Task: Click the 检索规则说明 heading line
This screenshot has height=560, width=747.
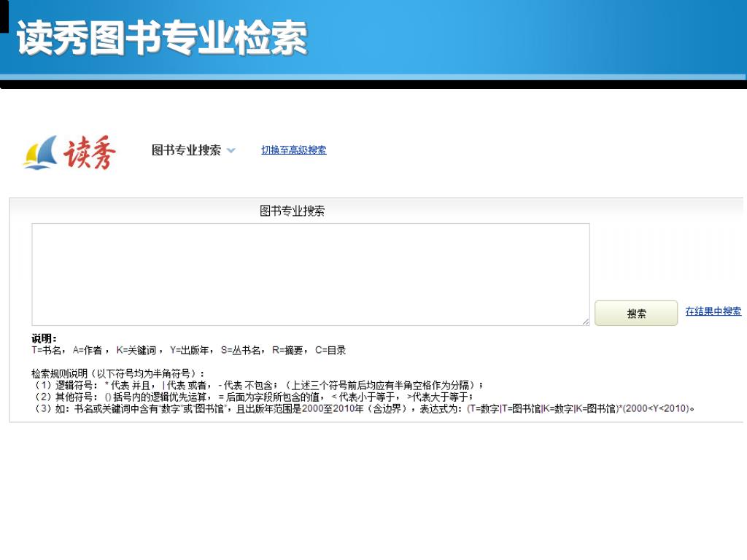Action: click(117, 373)
